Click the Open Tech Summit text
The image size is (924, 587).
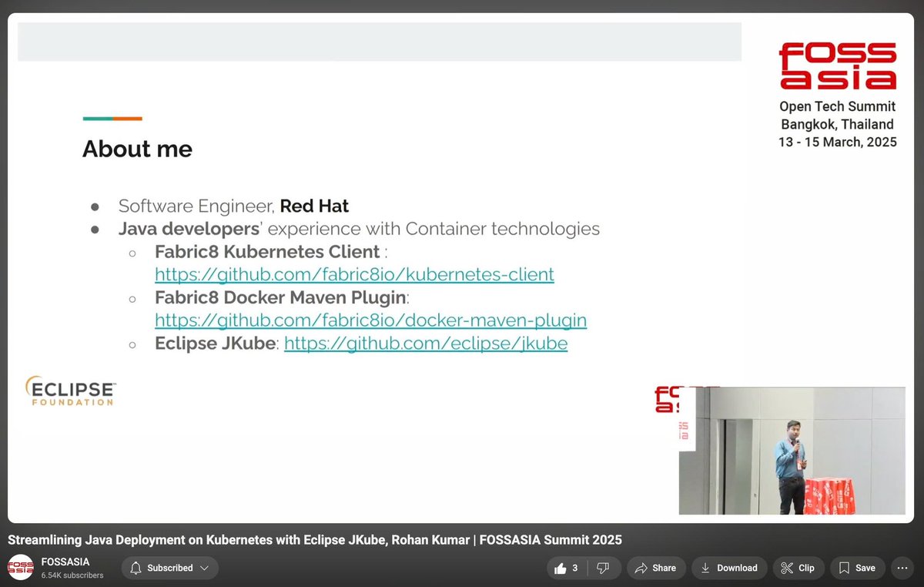click(838, 106)
